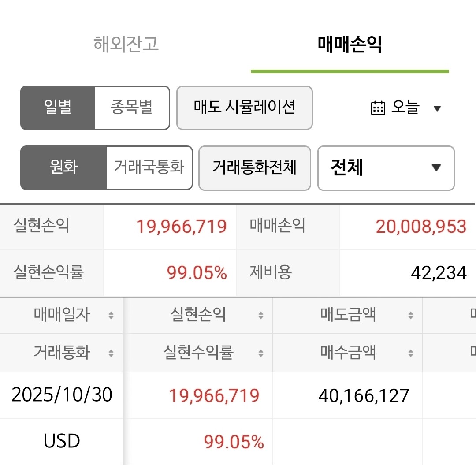The height and width of the screenshot is (469, 476).
Task: Click sort arrows beside 실현수익률 header
Action: point(261,353)
